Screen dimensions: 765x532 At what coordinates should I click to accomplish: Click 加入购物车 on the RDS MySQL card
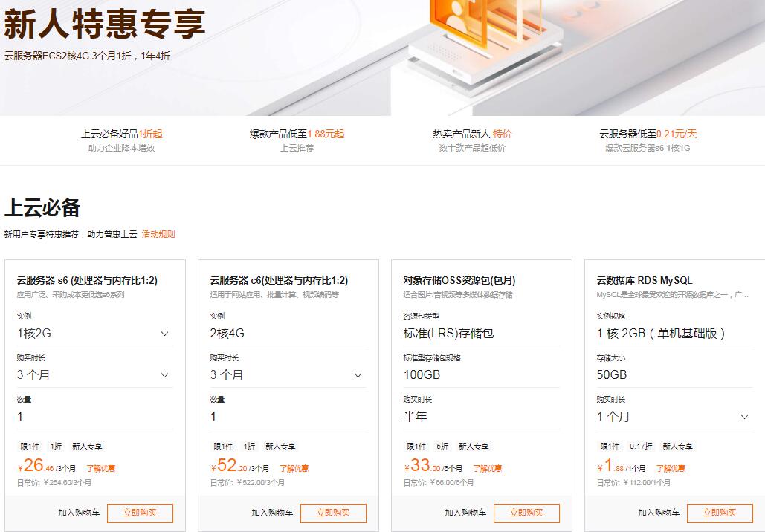coord(659,513)
